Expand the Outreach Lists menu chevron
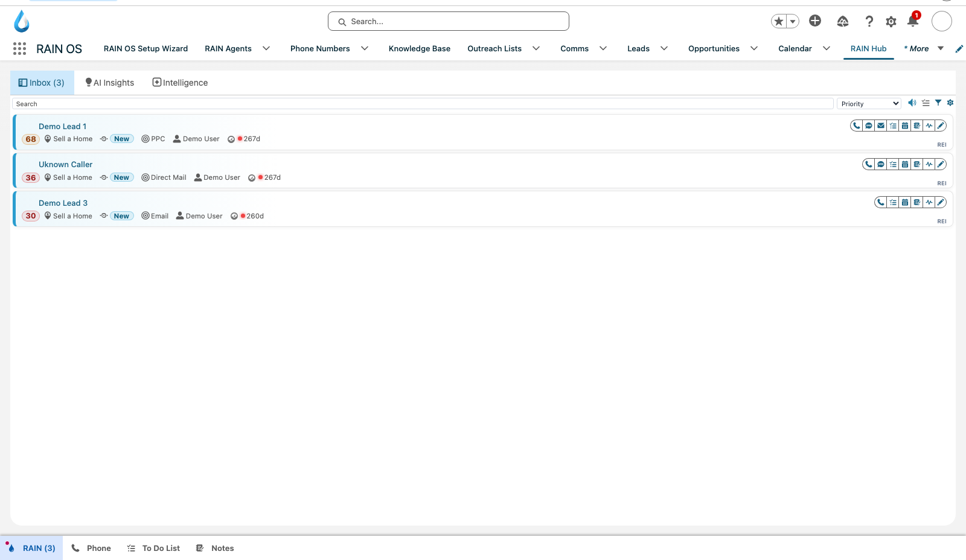966x560 pixels. [536, 48]
